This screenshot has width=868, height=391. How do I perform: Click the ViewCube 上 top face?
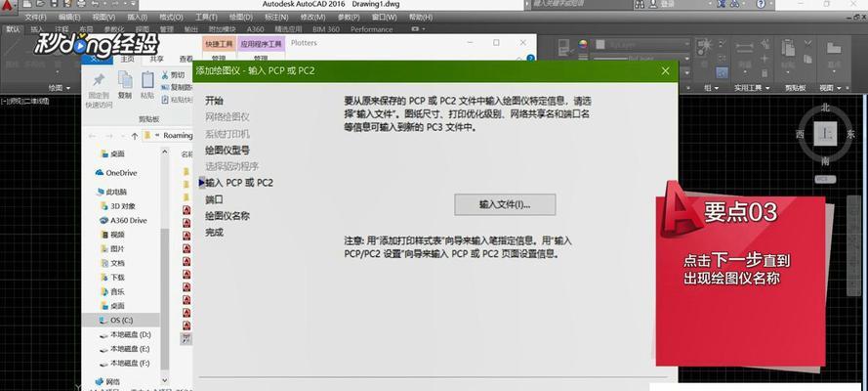[825, 134]
